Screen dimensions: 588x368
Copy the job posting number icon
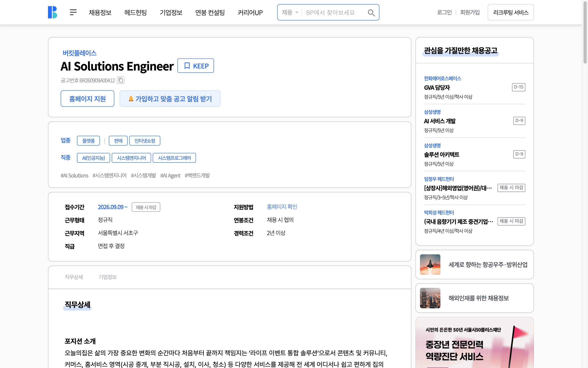121,80
